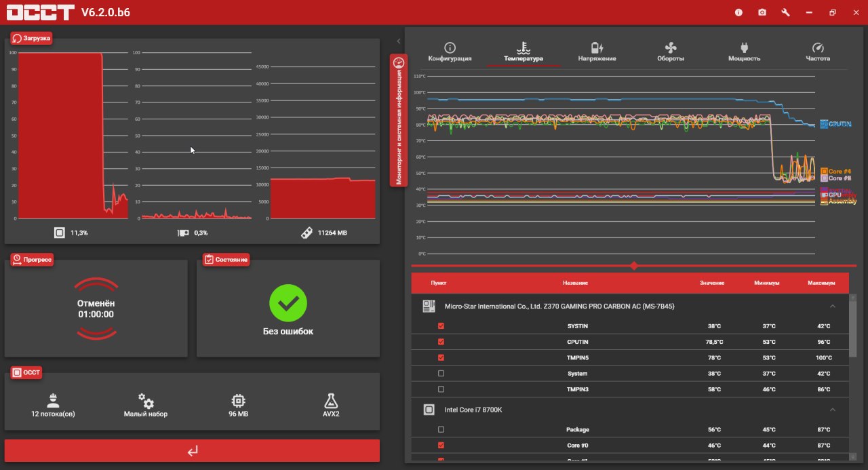
Task: Switch to the Температура tab
Action: pyautogui.click(x=524, y=52)
